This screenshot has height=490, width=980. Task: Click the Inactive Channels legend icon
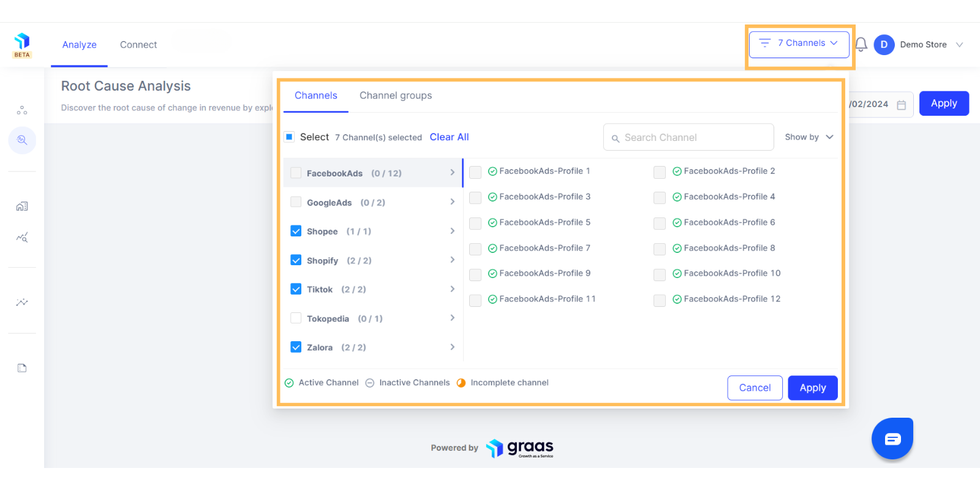[370, 383]
